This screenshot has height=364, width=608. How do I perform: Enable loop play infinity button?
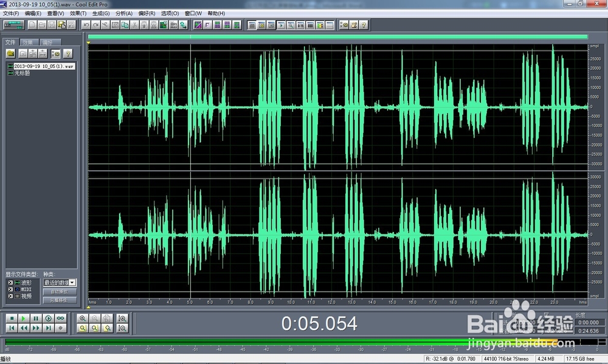point(60,318)
